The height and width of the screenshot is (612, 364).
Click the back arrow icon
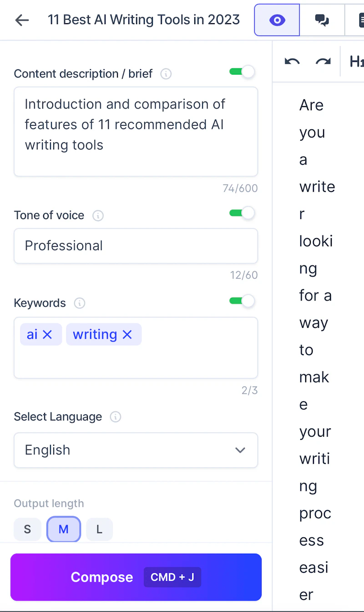click(x=22, y=20)
